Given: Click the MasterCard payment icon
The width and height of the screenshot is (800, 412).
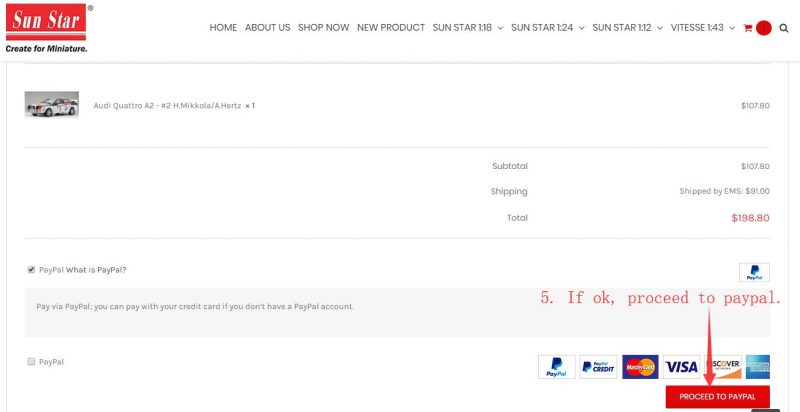Looking at the screenshot, I should (x=640, y=367).
